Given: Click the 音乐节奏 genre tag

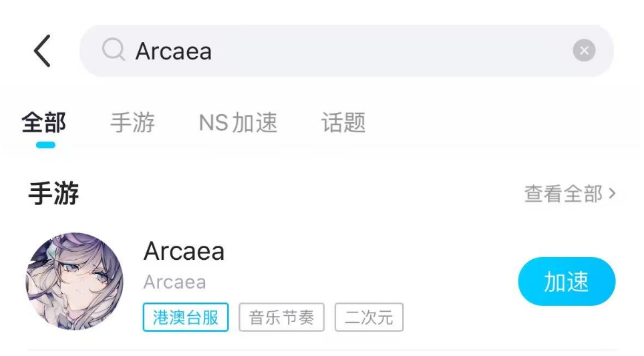Looking at the screenshot, I should [x=281, y=317].
